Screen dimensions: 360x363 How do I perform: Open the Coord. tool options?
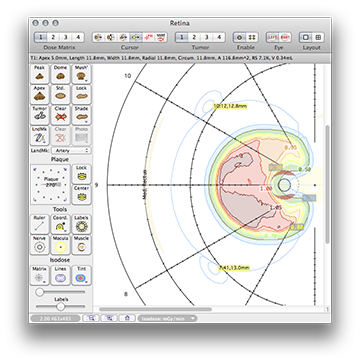[60, 224]
